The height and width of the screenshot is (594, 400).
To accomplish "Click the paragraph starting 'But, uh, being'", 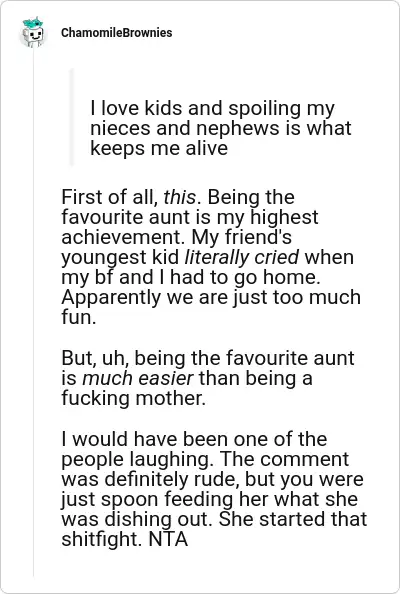I will pos(208,378).
